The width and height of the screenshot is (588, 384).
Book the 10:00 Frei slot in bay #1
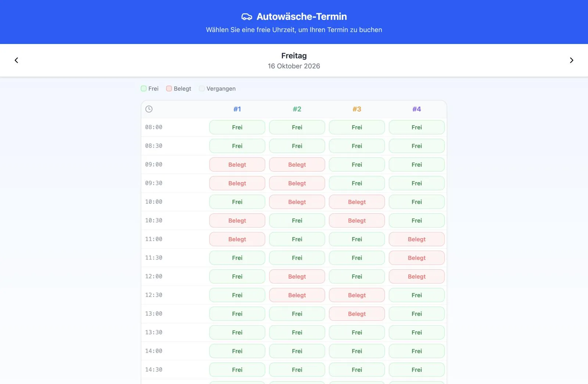[x=237, y=202]
